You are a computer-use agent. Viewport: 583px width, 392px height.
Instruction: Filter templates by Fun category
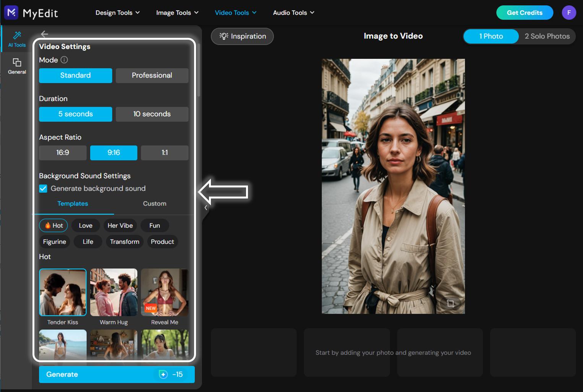[x=155, y=225]
